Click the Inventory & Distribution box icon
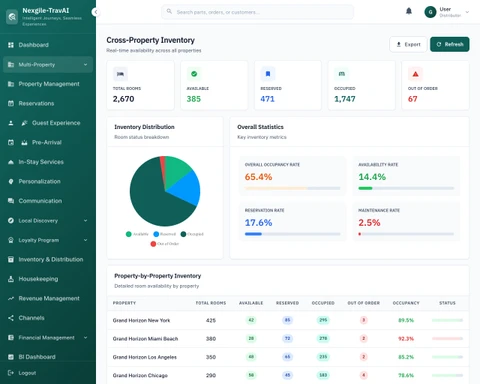This screenshot has width=480, height=384. (x=11, y=259)
